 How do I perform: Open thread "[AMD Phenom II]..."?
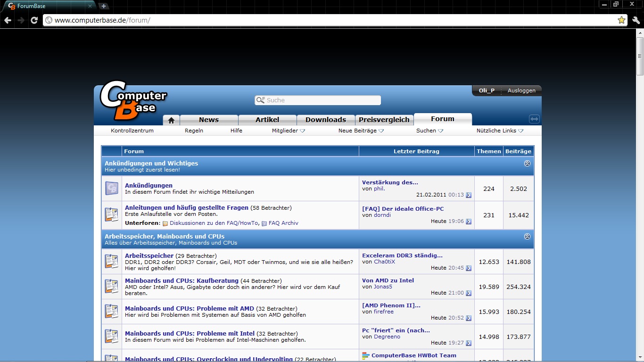(391, 305)
